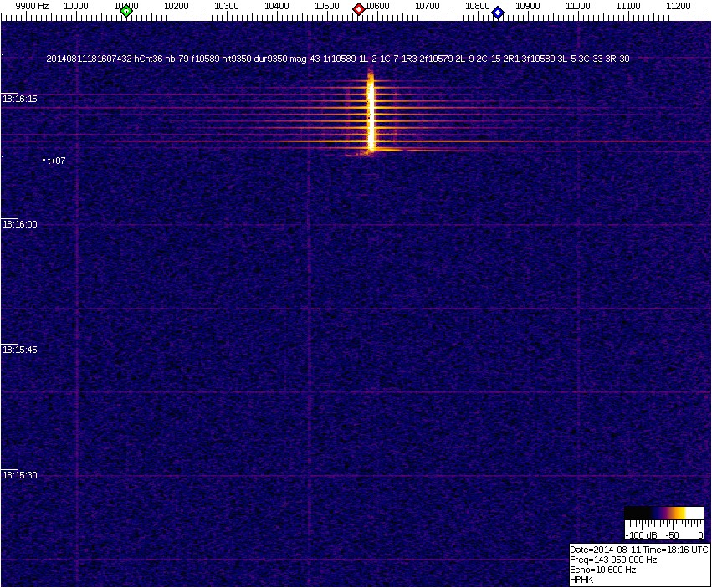Click the 11200 frequency ruler label
Image resolution: width=712 pixels, height=588 pixels.
tap(676, 6)
